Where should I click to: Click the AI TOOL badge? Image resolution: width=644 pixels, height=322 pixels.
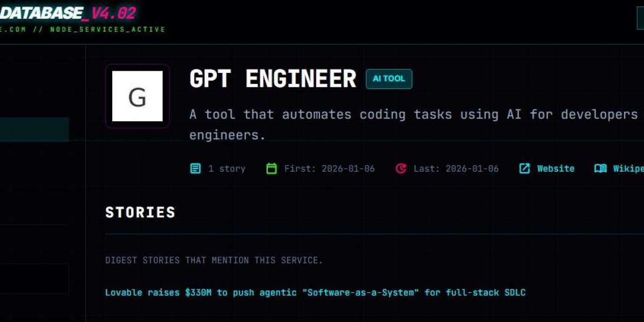[389, 79]
